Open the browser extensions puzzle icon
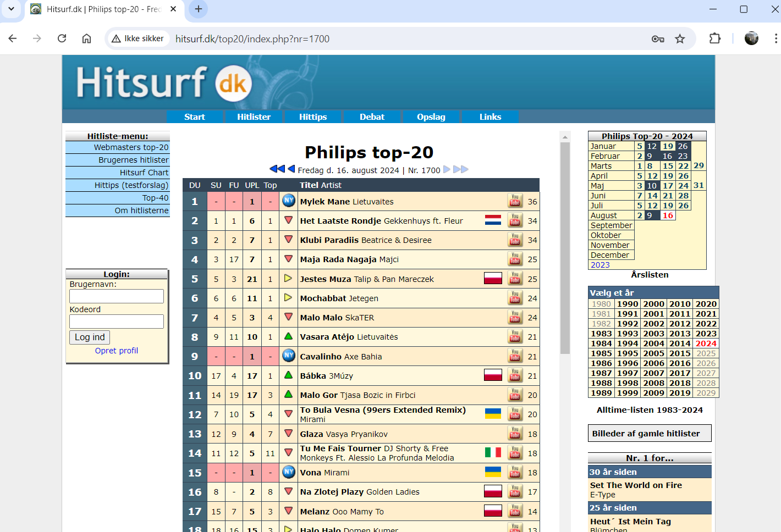781x532 pixels. pyautogui.click(x=714, y=38)
